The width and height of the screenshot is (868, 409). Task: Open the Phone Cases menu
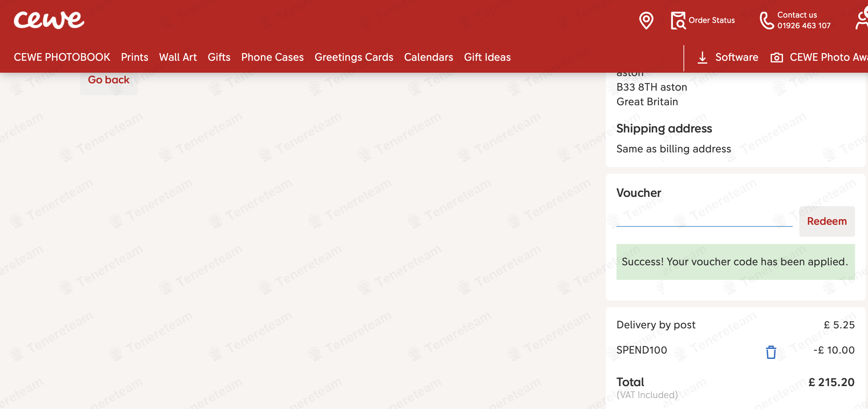[272, 57]
